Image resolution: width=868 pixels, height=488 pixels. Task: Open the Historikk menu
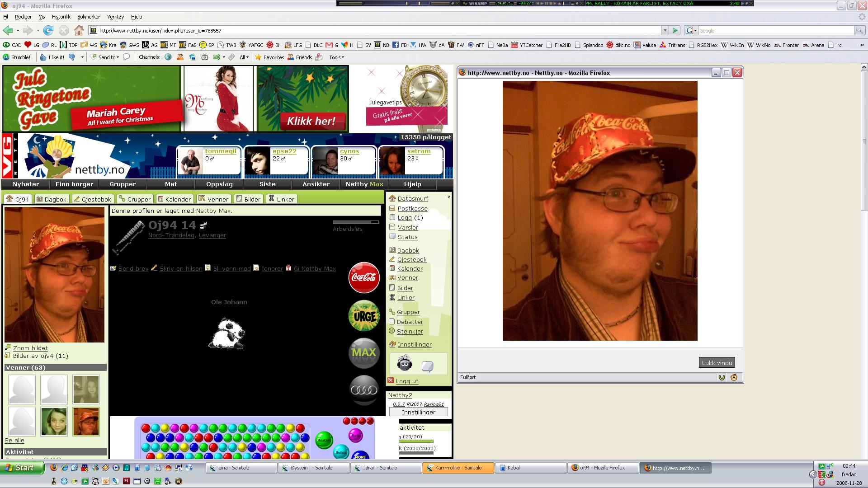61,17
